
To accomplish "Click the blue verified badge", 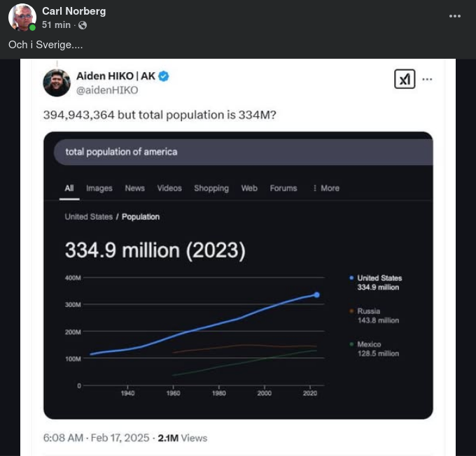I will click(164, 76).
